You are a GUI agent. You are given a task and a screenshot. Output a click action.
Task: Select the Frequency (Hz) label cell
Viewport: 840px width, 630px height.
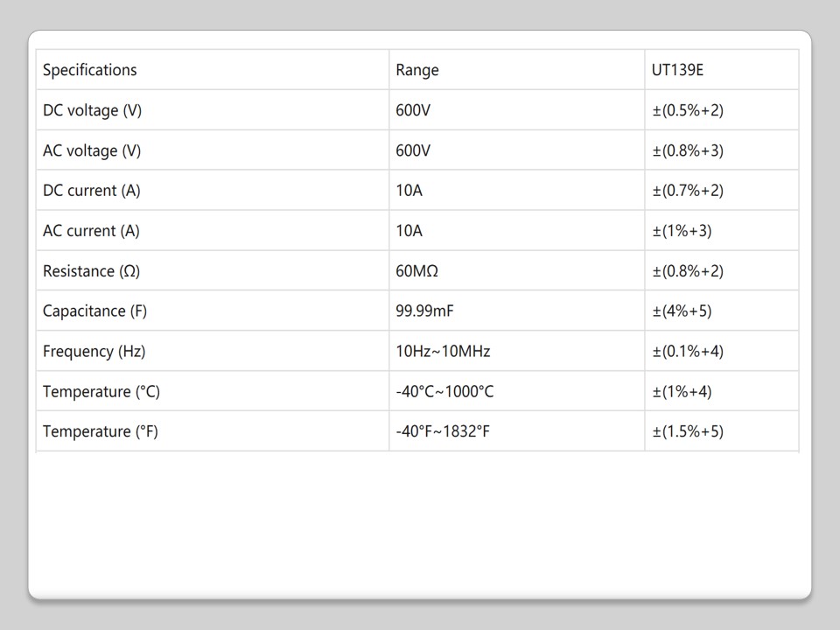(x=94, y=352)
